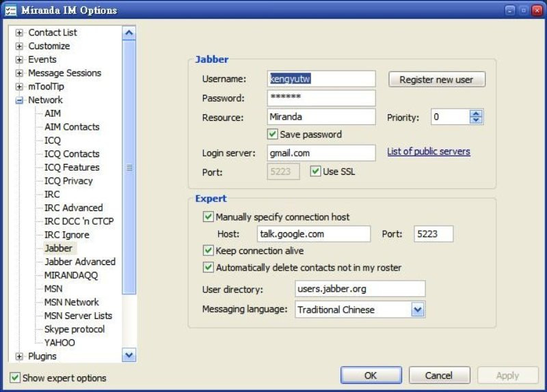Screen dimensions: 547x392
Task: Open ICQ Contacts settings
Action: tap(72, 154)
